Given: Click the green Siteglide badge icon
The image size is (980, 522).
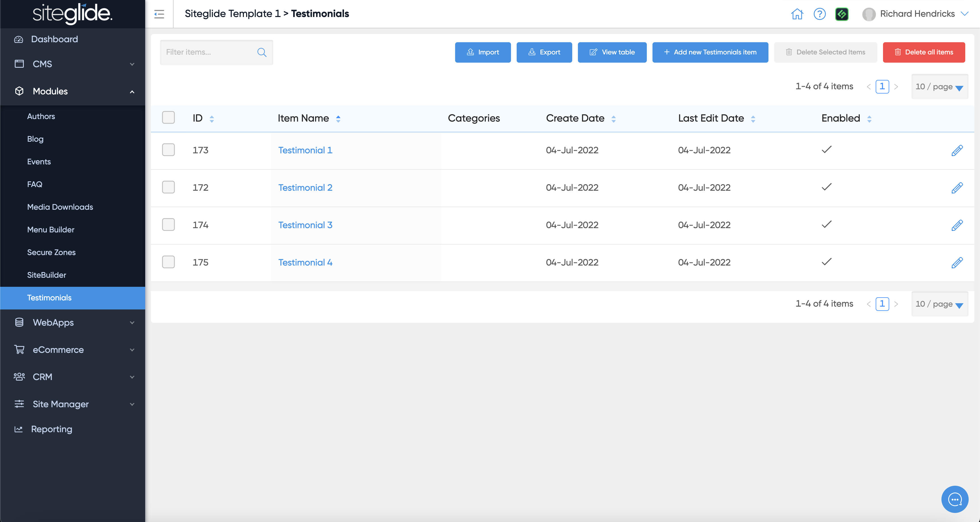Looking at the screenshot, I should pyautogui.click(x=842, y=14).
